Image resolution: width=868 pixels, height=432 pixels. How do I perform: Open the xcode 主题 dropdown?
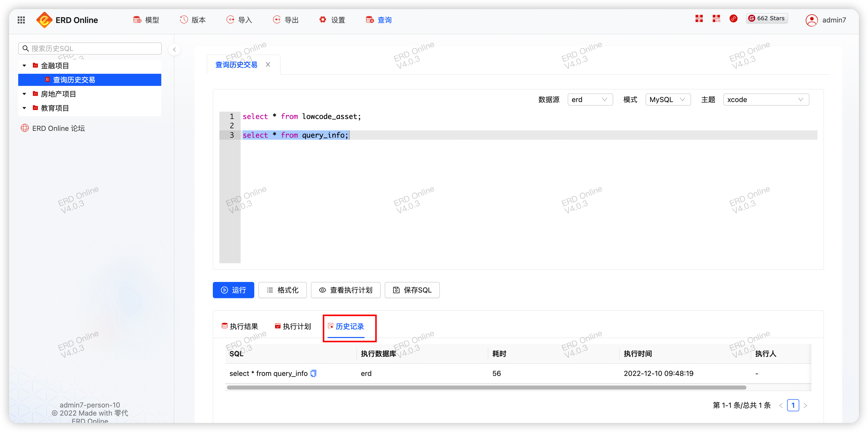(766, 99)
